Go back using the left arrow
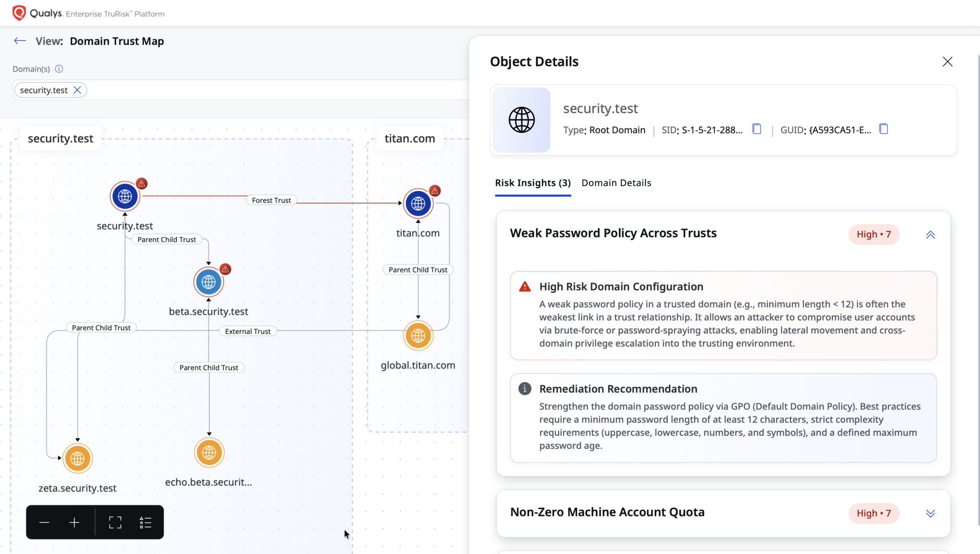This screenshot has width=980, height=554. 20,41
